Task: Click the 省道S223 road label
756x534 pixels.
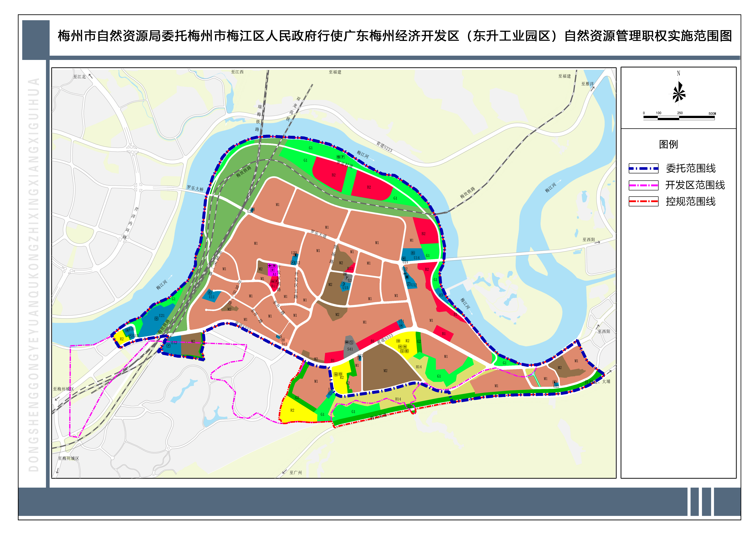Action: coord(385,147)
